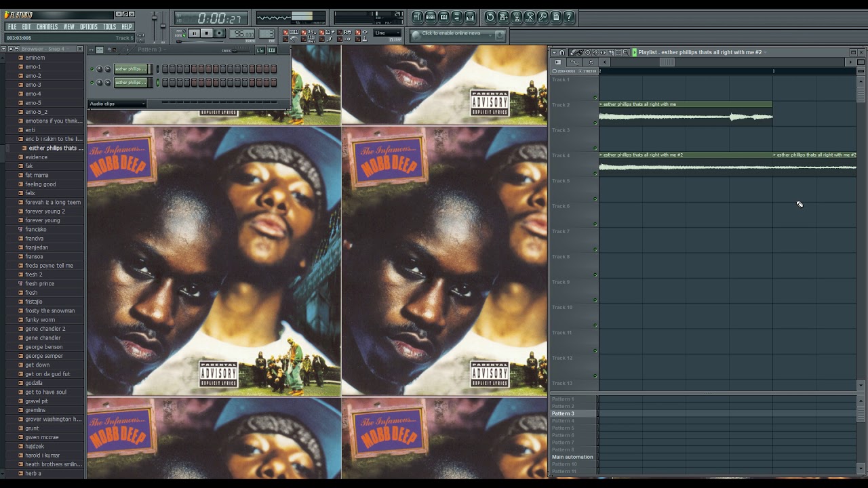
Task: Open the online news panel dropdown arrow
Action: 490,35
